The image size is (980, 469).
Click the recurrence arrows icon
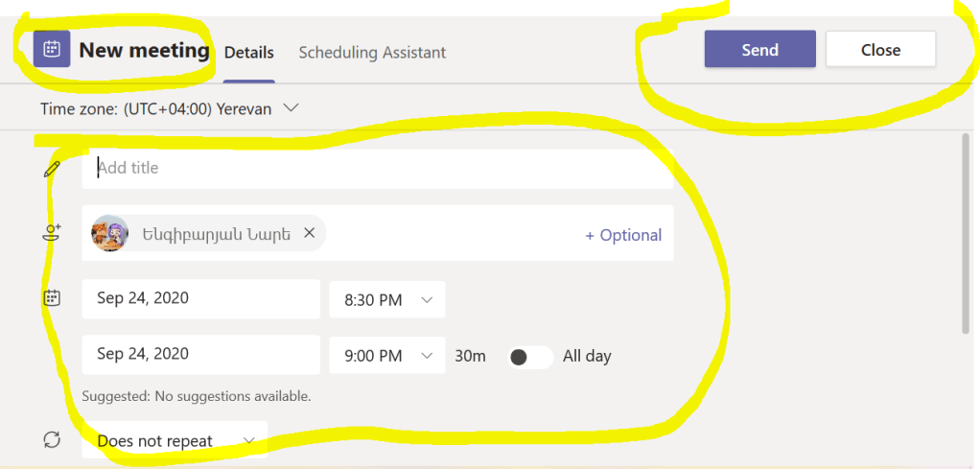coord(52,440)
